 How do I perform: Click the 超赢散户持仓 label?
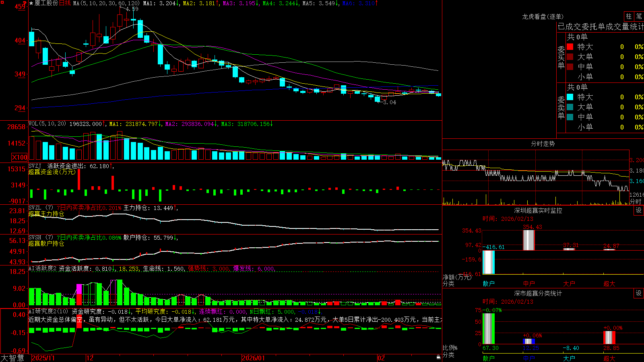point(46,243)
